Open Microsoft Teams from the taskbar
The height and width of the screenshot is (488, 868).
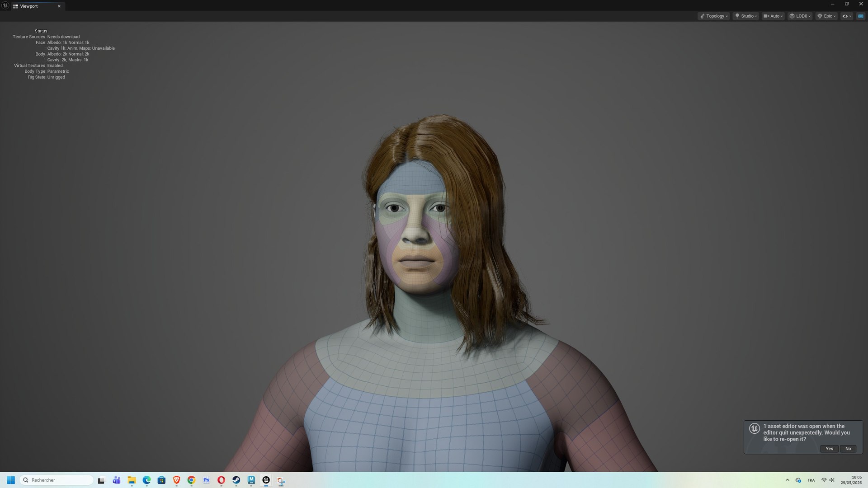pyautogui.click(x=117, y=480)
